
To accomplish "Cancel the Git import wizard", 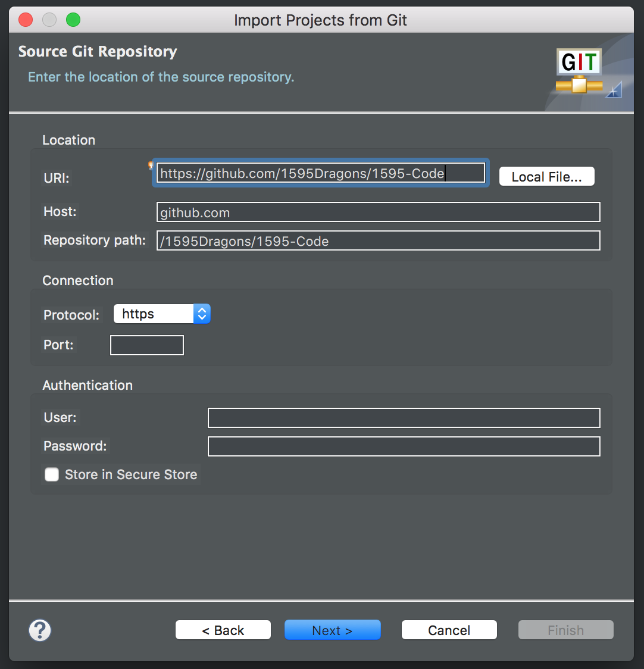I will [x=449, y=630].
